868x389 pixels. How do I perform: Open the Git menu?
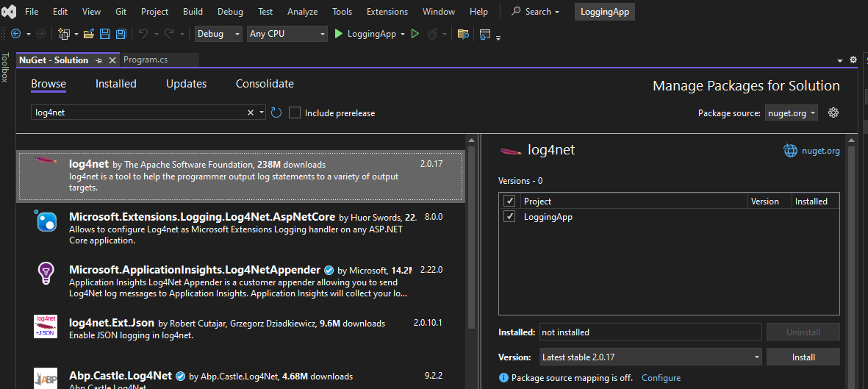point(121,12)
